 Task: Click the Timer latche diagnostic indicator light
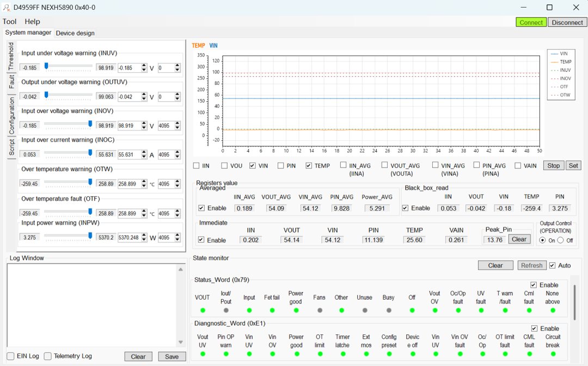pyautogui.click(x=343, y=354)
